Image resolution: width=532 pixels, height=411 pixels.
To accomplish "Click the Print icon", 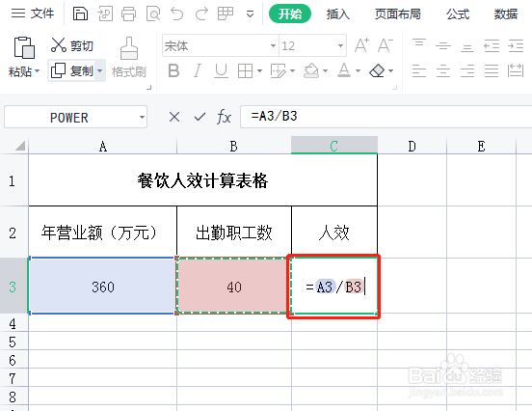I will [x=128, y=14].
